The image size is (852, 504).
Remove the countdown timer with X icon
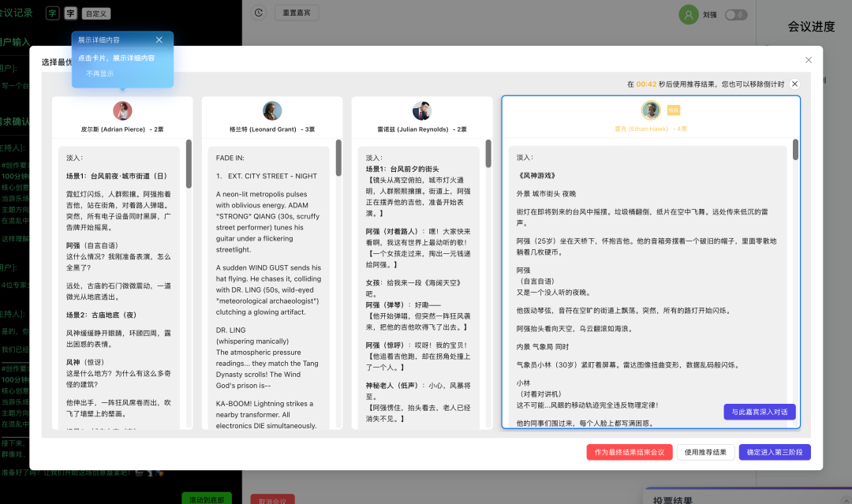[x=794, y=84]
